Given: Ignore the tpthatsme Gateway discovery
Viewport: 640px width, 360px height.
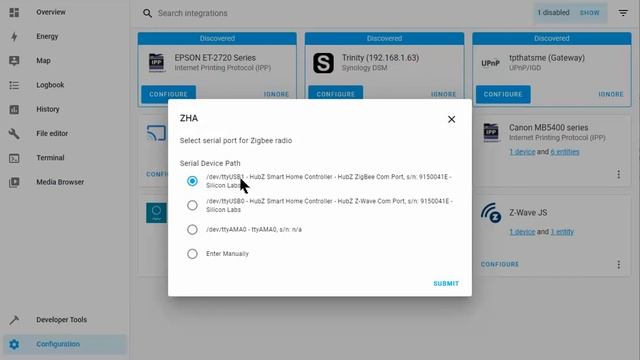Looking at the screenshot, I should coord(611,94).
